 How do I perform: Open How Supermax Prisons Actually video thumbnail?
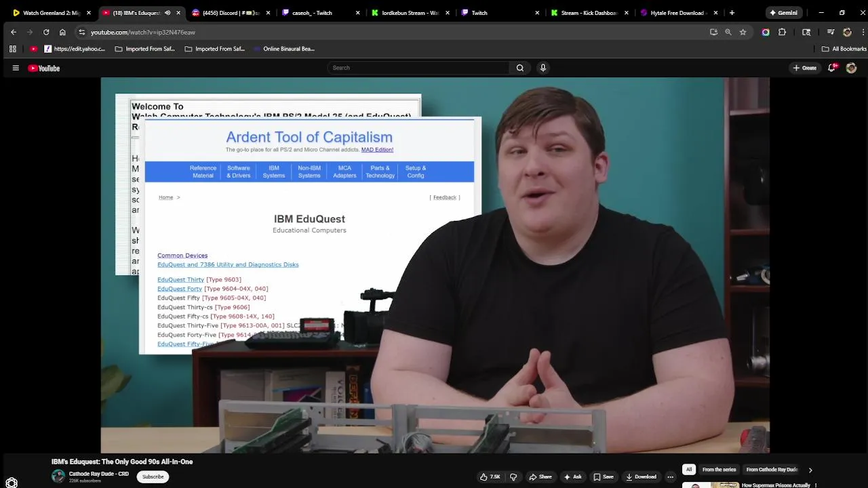710,485
